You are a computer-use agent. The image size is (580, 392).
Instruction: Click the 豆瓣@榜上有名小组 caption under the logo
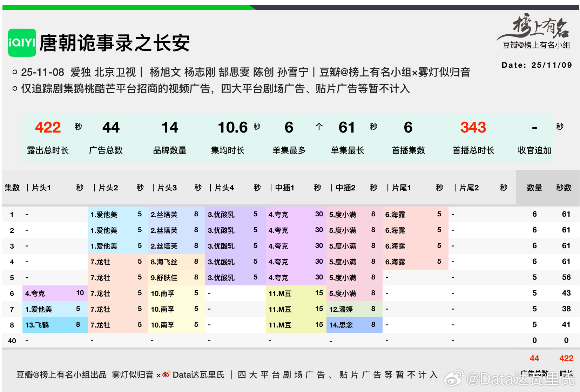537,45
